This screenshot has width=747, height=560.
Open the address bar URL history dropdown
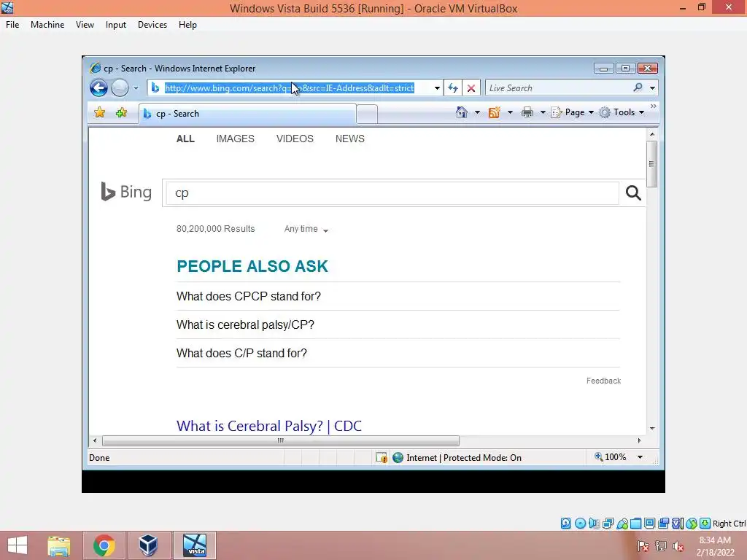click(437, 87)
